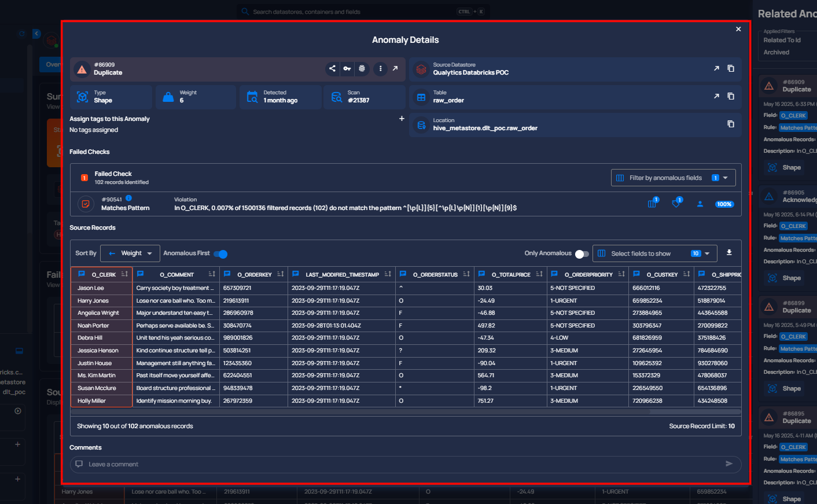Click the Holly Miller clerk cell
This screenshot has width=817, height=504.
click(x=101, y=401)
